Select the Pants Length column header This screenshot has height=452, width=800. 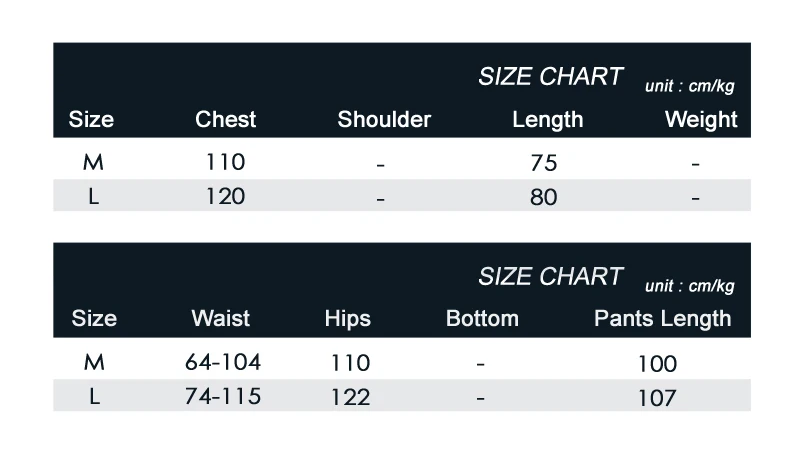click(x=662, y=319)
